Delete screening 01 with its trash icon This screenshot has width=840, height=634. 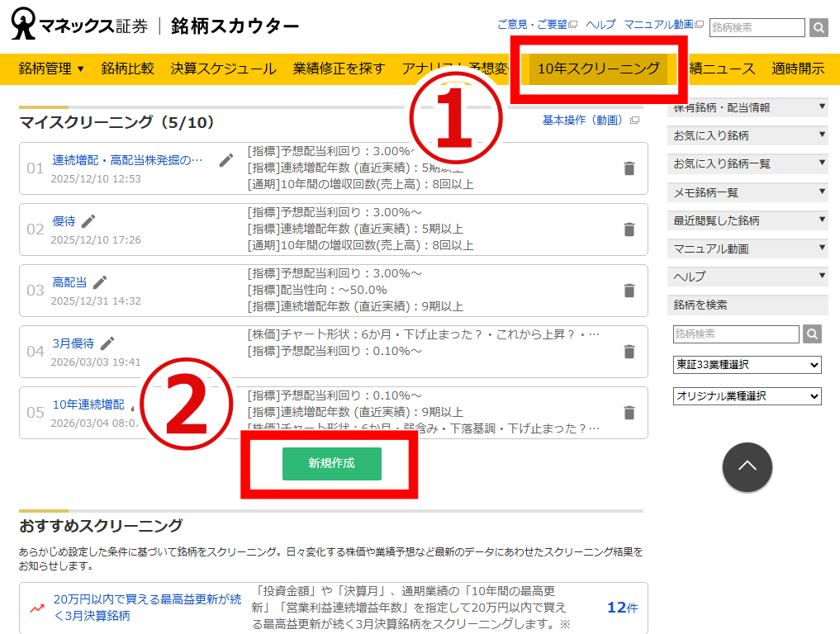click(x=629, y=168)
